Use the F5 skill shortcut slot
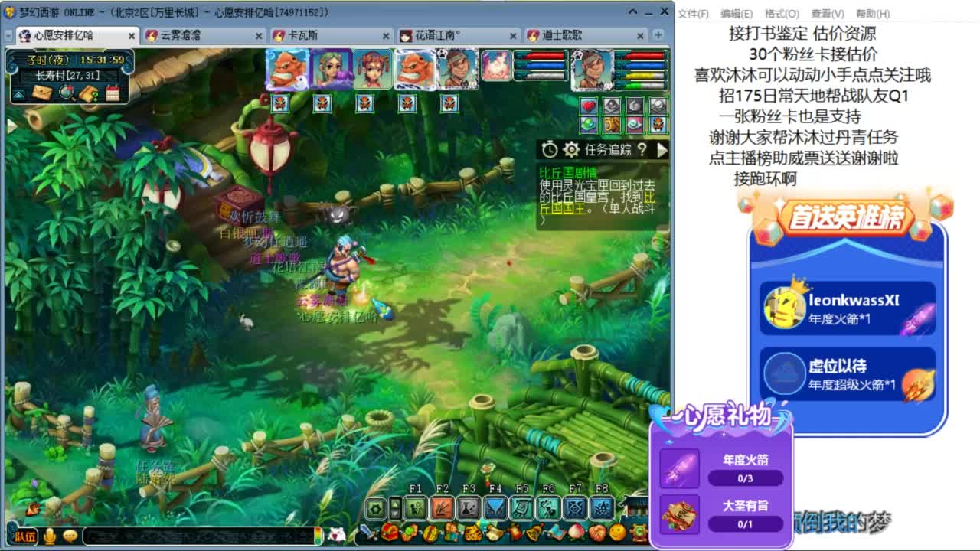Viewport: 980px width, 551px height. point(522,507)
